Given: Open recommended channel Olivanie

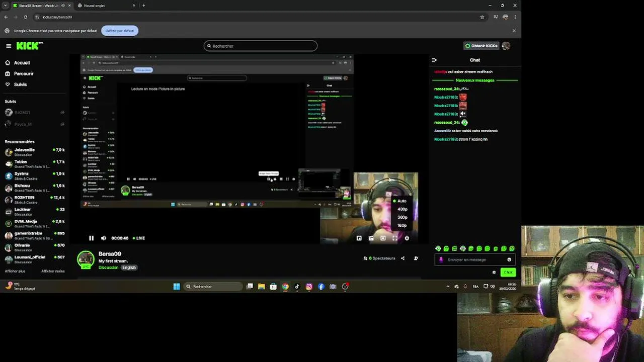Looking at the screenshot, I should (x=34, y=247).
